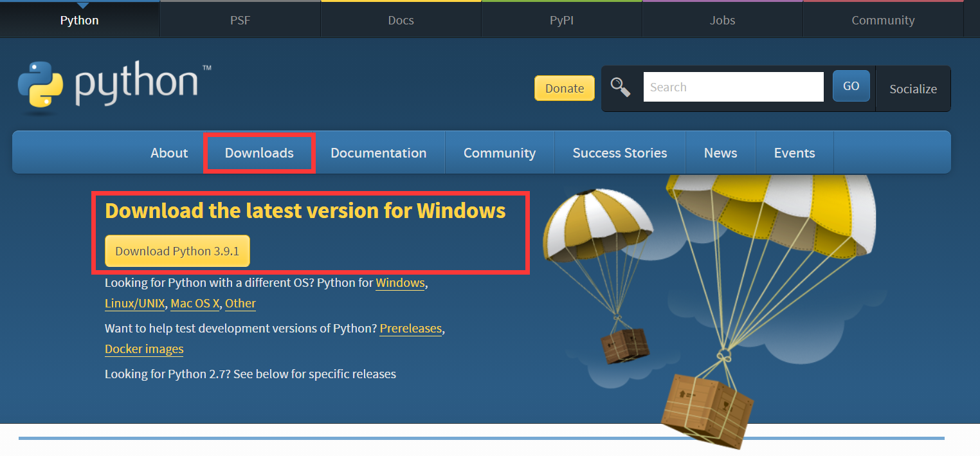This screenshot has width=980, height=456.
Task: Click the Python logo
Action: tap(115, 87)
